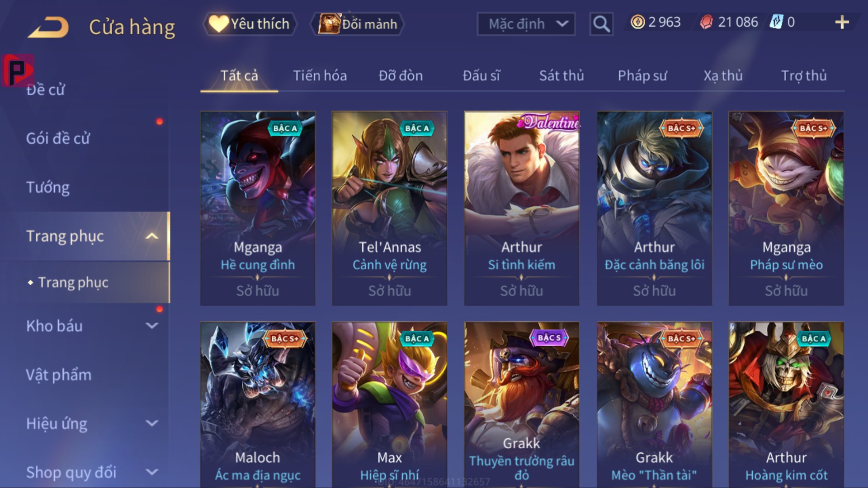Viewport: 868px width, 488px height.
Task: Tap the gold coin balance icon
Action: [x=637, y=22]
